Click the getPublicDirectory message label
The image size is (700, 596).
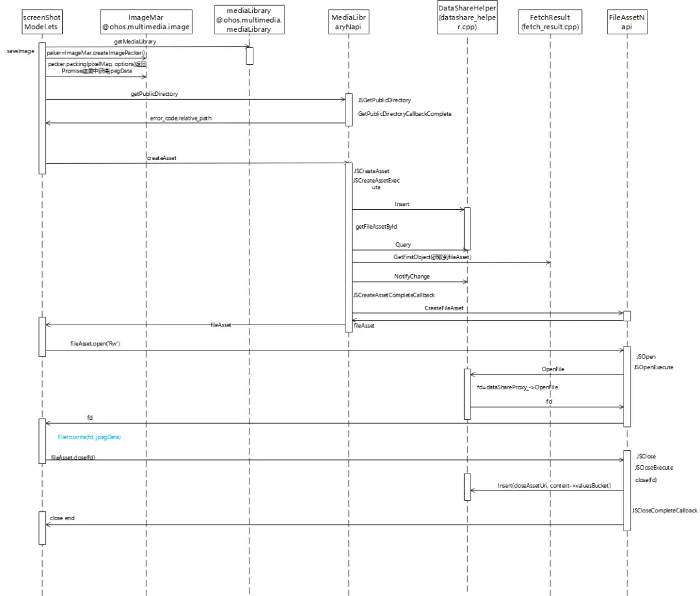coord(154,94)
